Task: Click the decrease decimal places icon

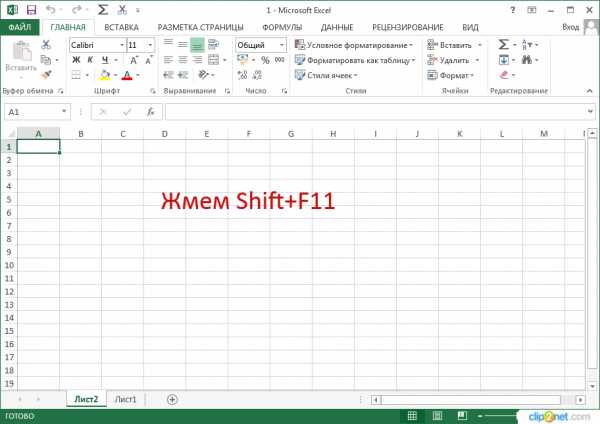Action: click(x=257, y=75)
